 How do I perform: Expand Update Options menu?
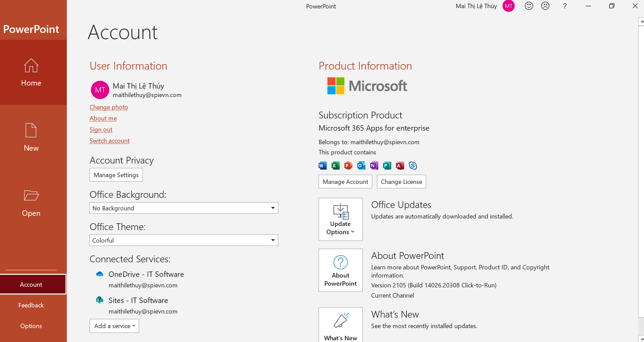click(x=341, y=219)
